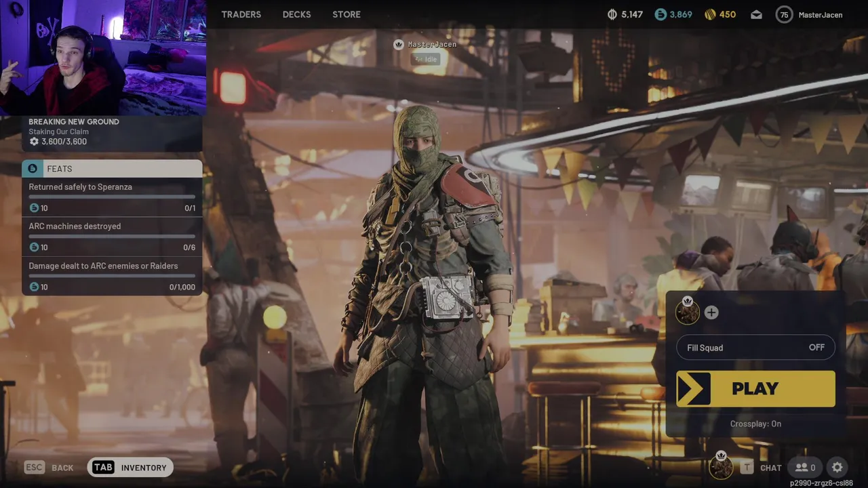
Task: Go back with ESC Back button
Action: pos(49,468)
